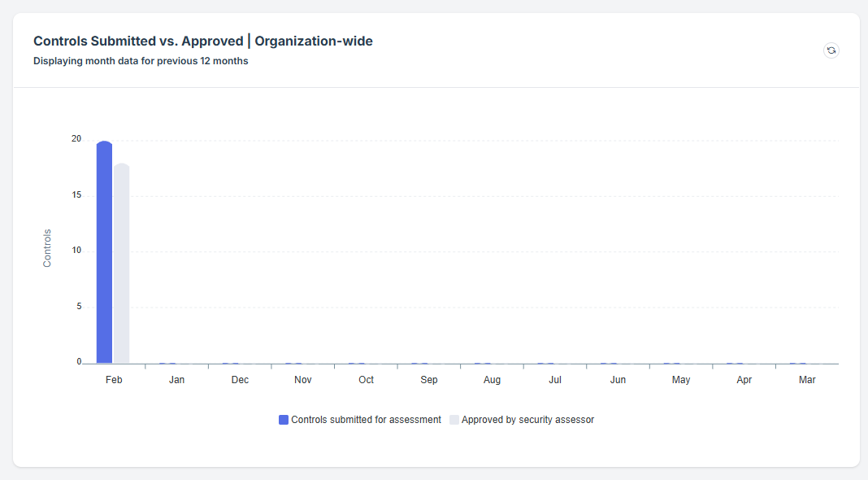Viewport: 868px width, 480px height.
Task: Click the Dec month axis label
Action: 240,380
